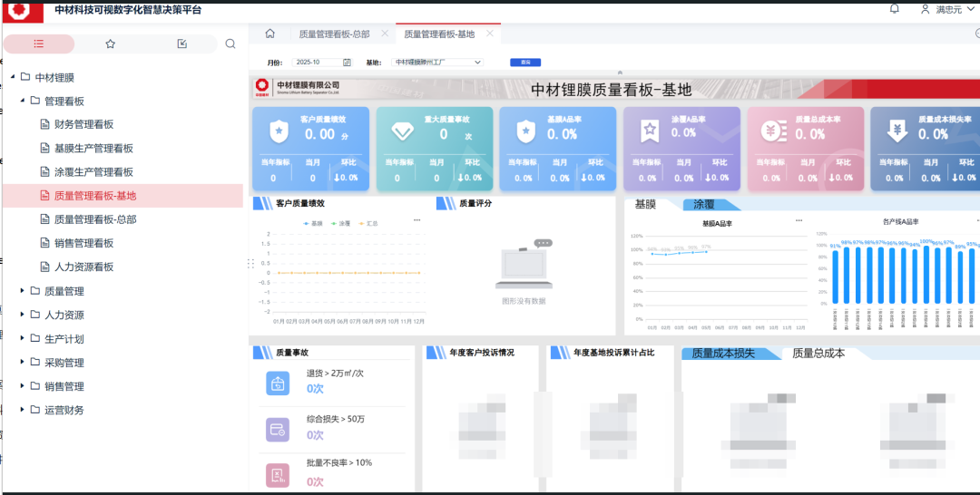Select the 质量管理看板-基地 tab

pyautogui.click(x=439, y=34)
